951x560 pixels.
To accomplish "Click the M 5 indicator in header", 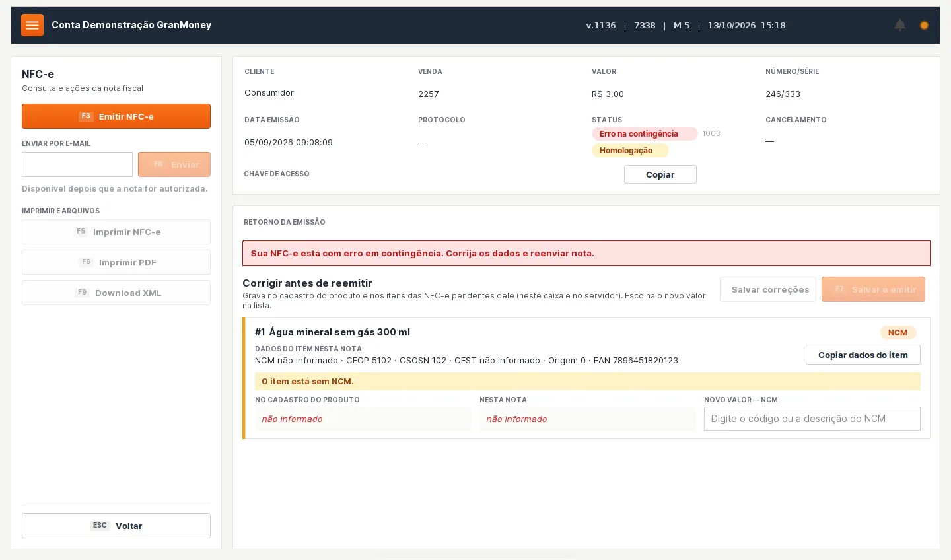I will pos(682,26).
